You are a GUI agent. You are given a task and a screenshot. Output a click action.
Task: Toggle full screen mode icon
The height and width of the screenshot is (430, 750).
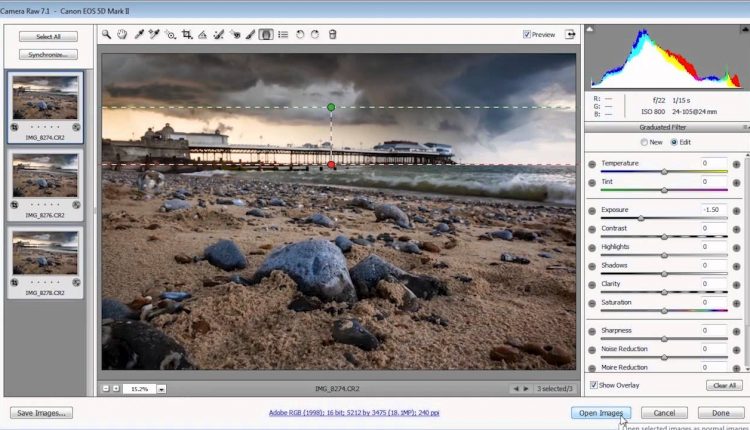click(570, 34)
